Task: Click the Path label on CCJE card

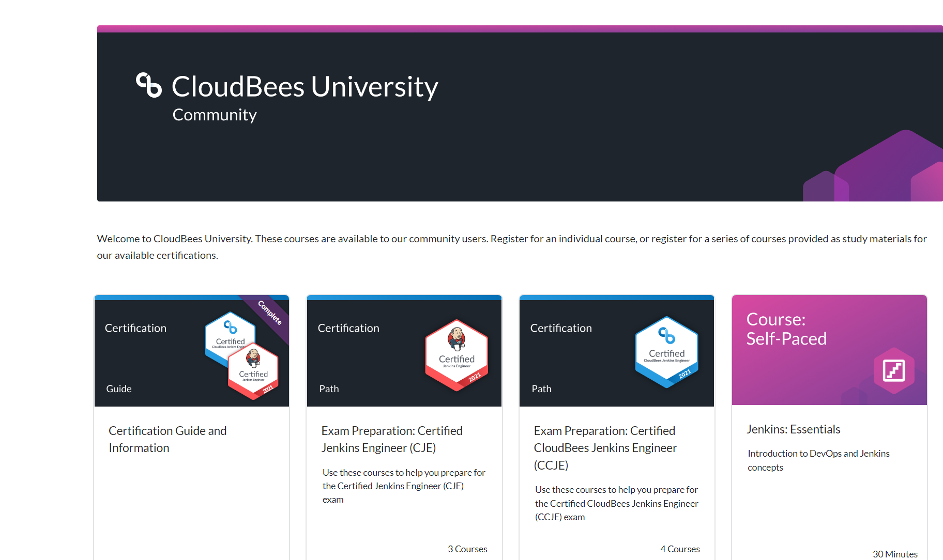Action: [541, 388]
